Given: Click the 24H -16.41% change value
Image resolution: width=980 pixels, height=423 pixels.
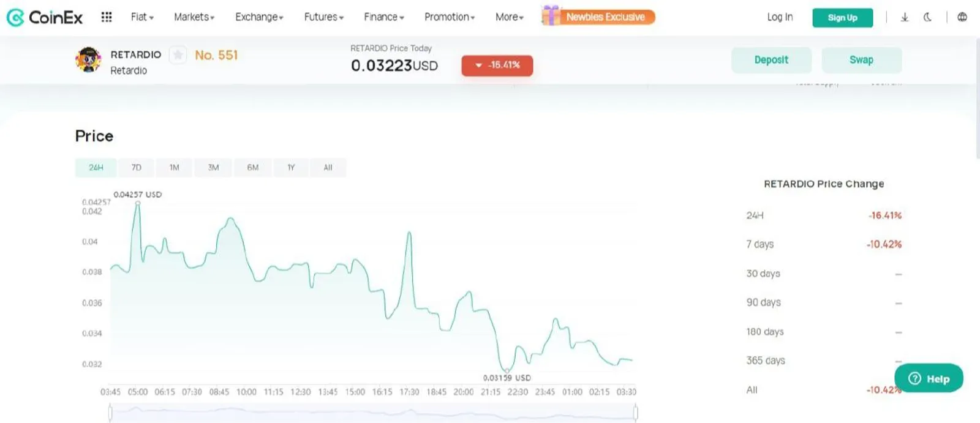Looking at the screenshot, I should click(885, 215).
